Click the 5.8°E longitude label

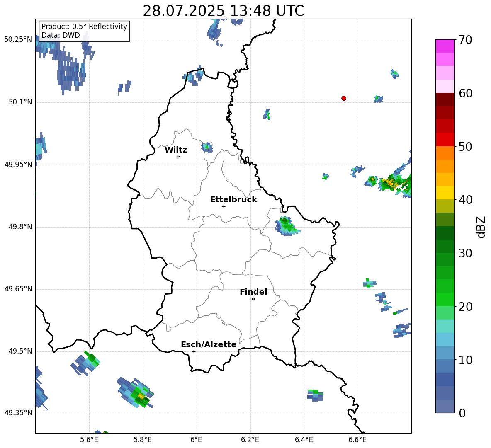tap(143, 440)
